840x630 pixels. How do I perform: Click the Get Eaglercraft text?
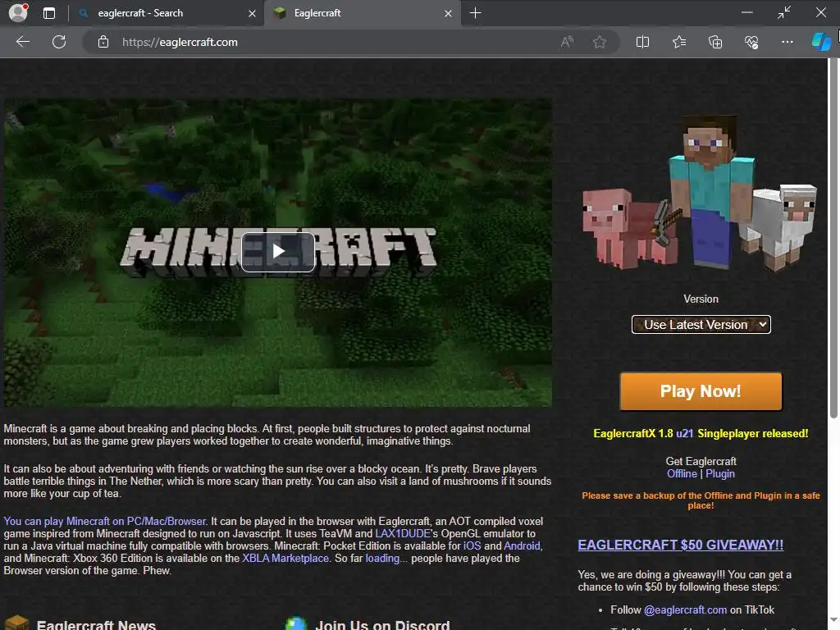(x=701, y=461)
